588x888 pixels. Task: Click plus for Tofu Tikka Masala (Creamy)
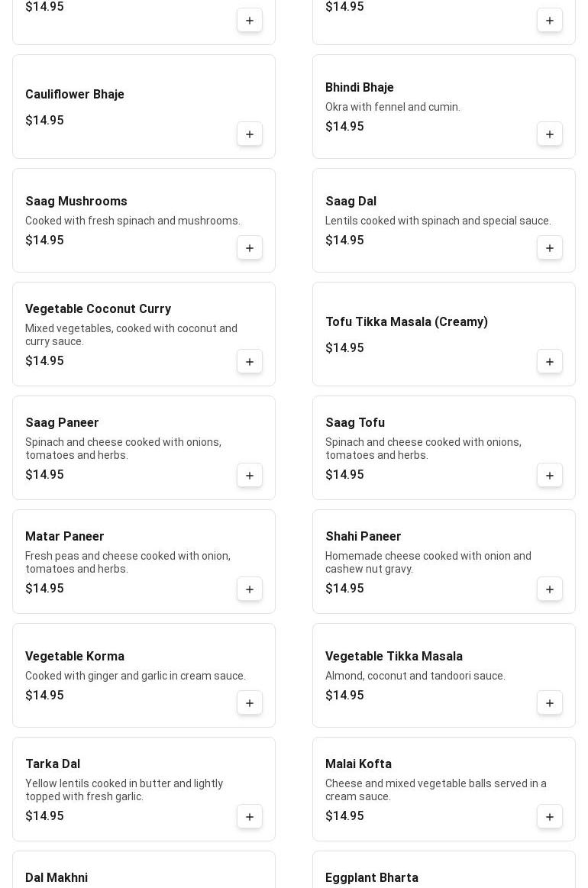pos(550,362)
